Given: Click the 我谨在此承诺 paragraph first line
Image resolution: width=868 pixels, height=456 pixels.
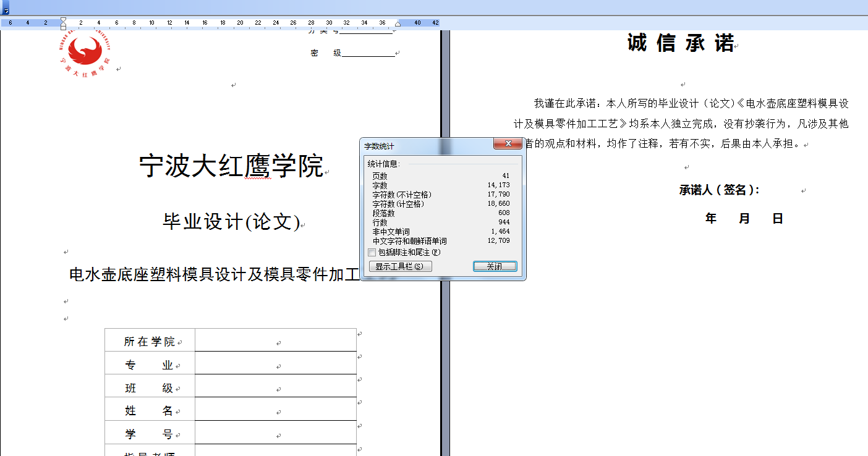Looking at the screenshot, I should [x=691, y=103].
